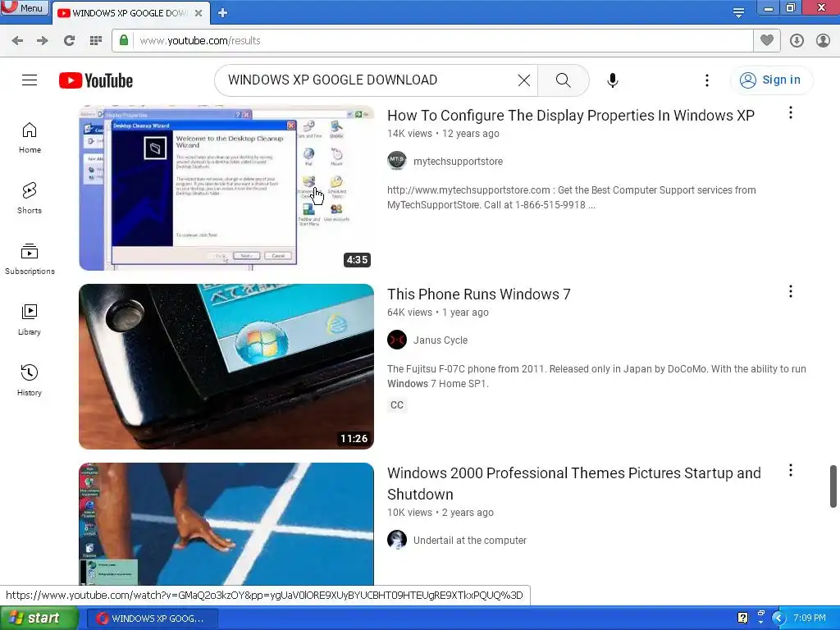The image size is (840, 630).
Task: Open 'This Phone Runs Windows 7' title
Action: pyautogui.click(x=479, y=294)
